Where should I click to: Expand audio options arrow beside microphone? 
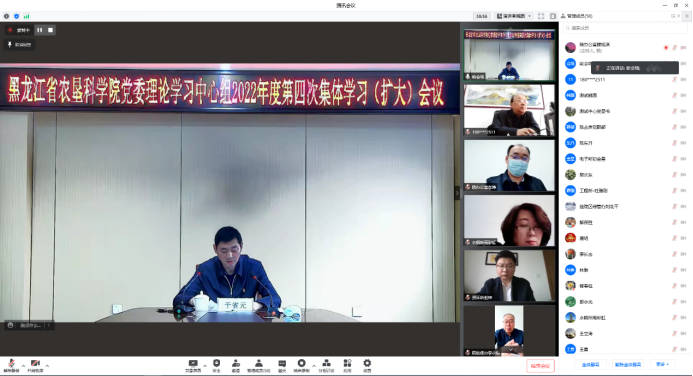23,366
